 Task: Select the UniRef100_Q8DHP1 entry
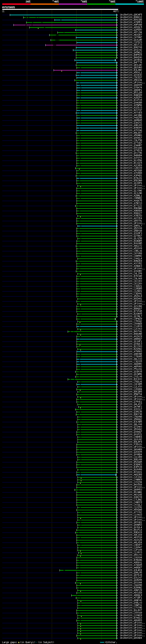(131, 90)
